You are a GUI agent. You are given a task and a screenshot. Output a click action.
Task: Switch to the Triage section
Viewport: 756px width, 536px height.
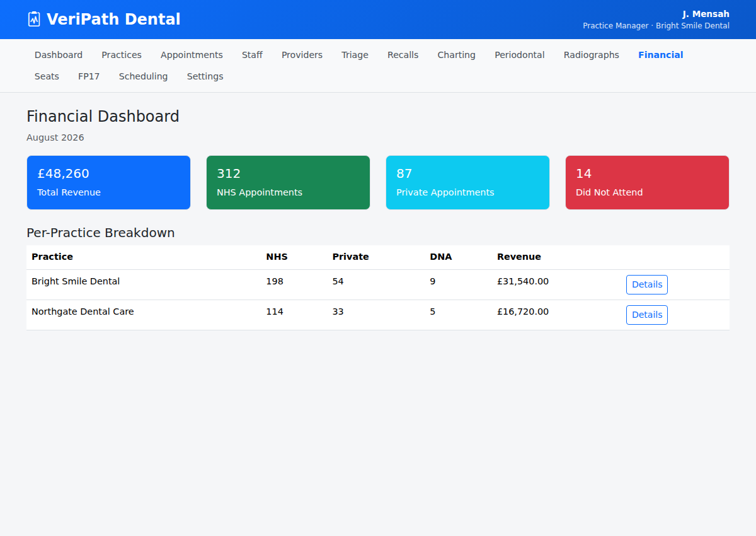coord(355,55)
